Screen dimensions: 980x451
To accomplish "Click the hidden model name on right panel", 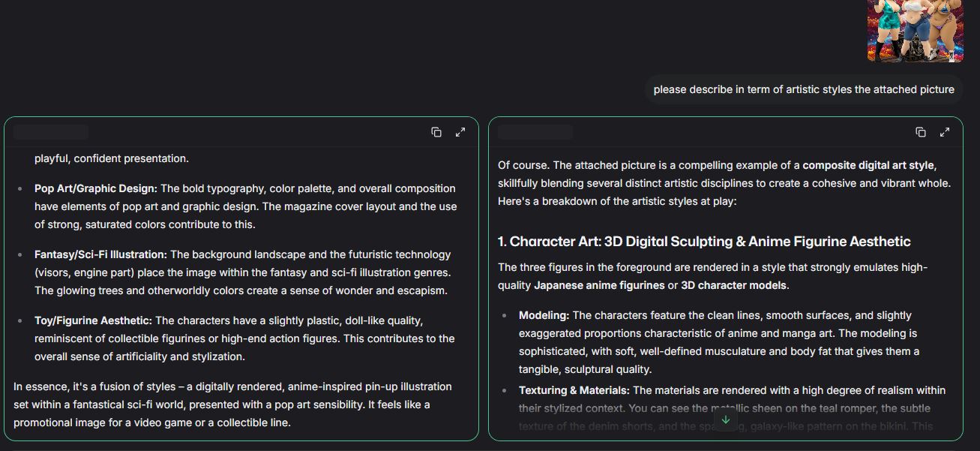I will click(x=535, y=133).
